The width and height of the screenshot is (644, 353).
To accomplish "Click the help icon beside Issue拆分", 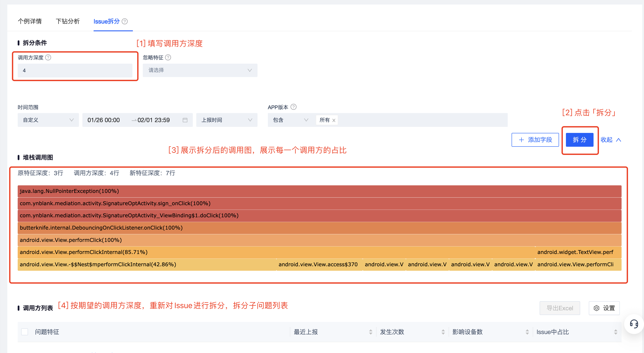I will [x=125, y=22].
